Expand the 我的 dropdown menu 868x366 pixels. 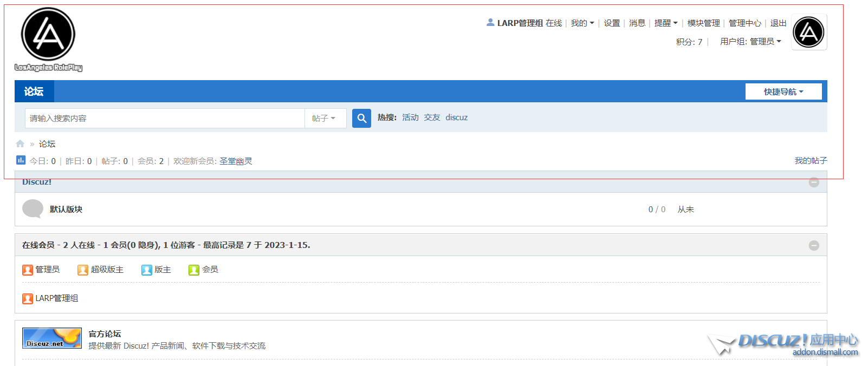(582, 23)
